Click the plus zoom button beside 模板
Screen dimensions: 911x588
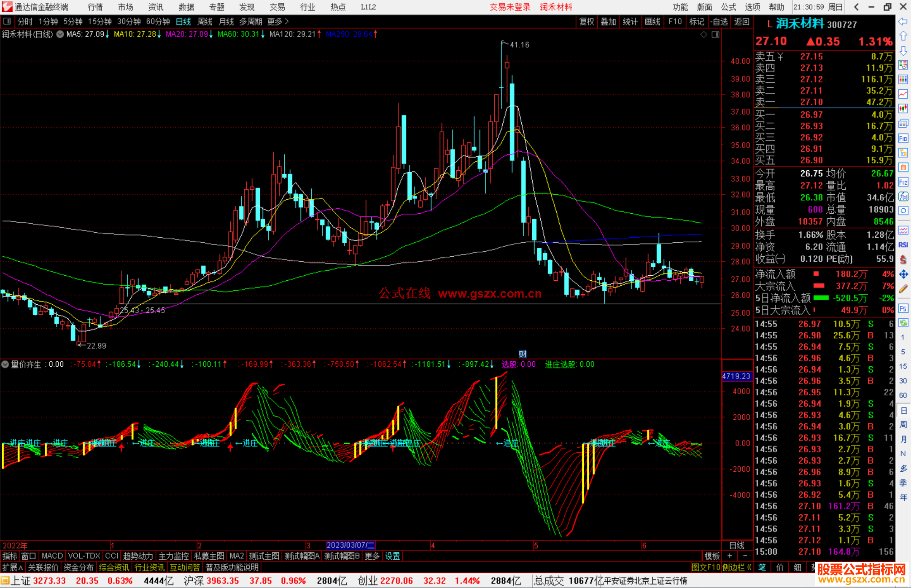coord(730,556)
